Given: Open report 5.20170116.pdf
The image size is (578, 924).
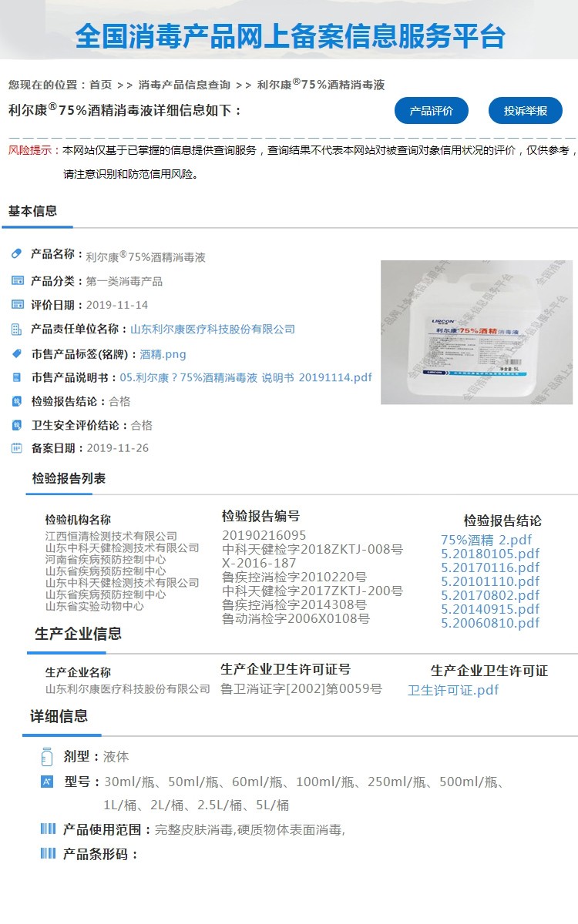Looking at the screenshot, I should pyautogui.click(x=490, y=568).
